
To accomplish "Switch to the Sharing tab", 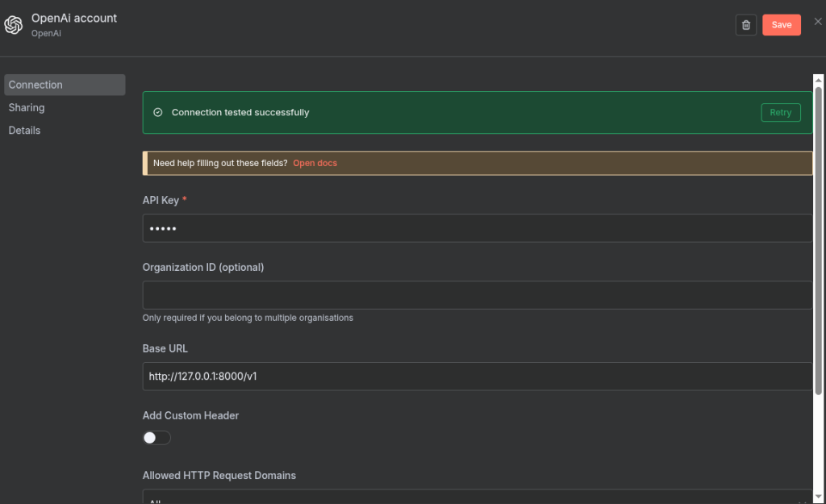I will (27, 107).
